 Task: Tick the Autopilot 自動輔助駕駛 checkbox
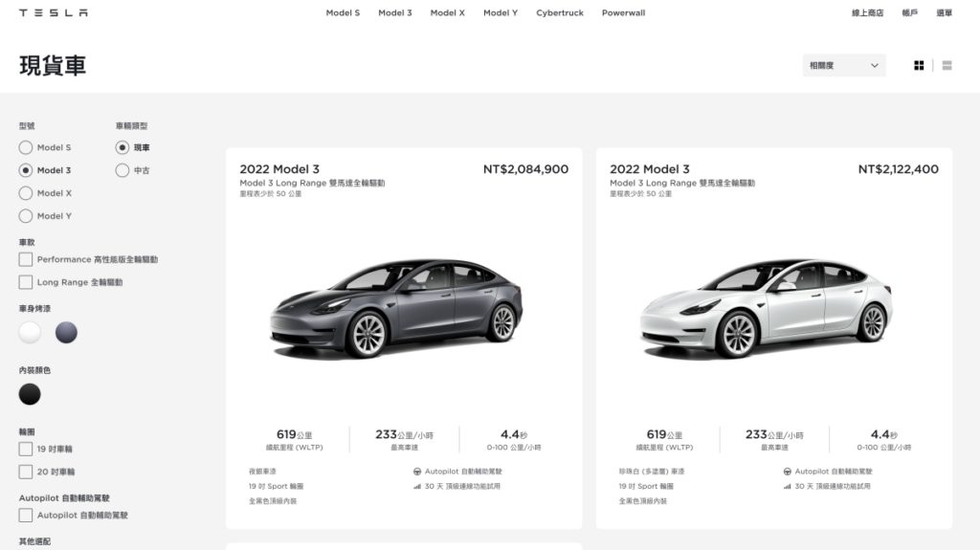26,515
